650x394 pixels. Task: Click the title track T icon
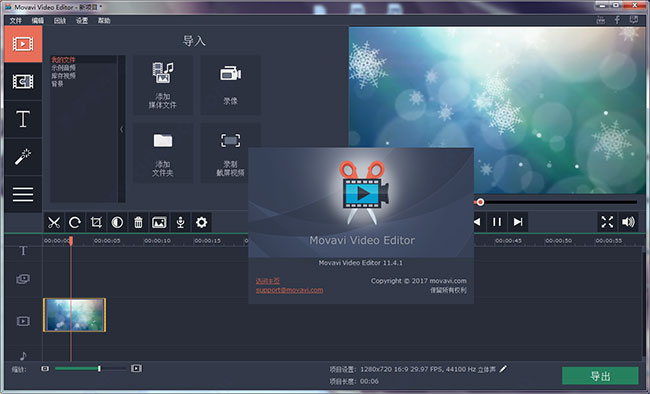(x=23, y=251)
